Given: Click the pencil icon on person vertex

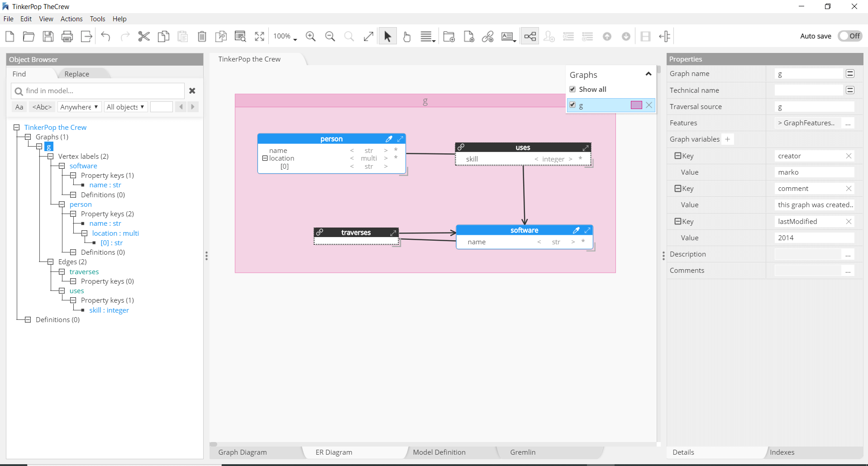Looking at the screenshot, I should coord(389,139).
